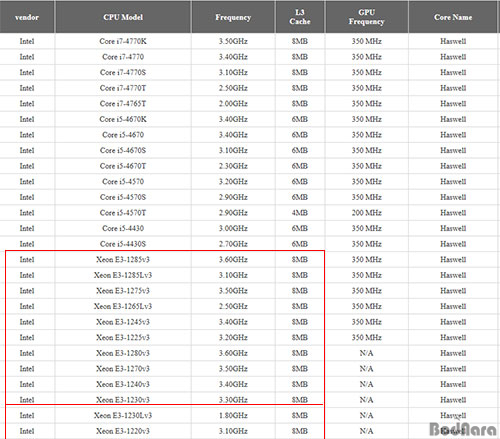Viewport: 500px width, 439px height.
Task: Click the GPU Frequency column header
Action: coord(366,17)
